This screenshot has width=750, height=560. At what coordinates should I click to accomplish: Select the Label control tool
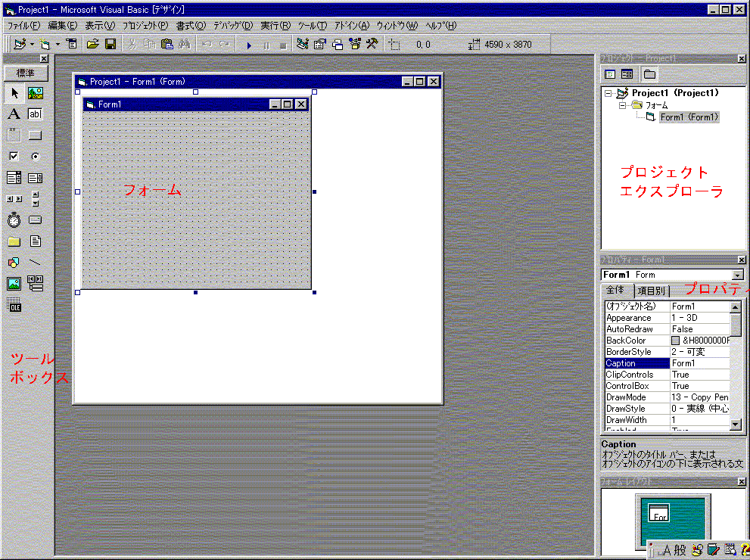pyautogui.click(x=14, y=114)
